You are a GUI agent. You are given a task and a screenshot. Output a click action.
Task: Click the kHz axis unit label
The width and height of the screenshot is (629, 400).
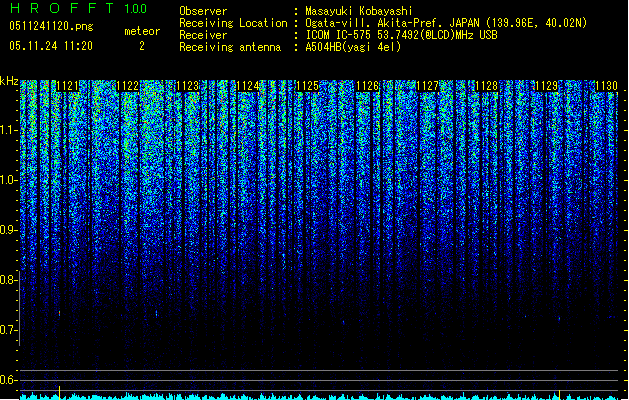click(x=9, y=81)
